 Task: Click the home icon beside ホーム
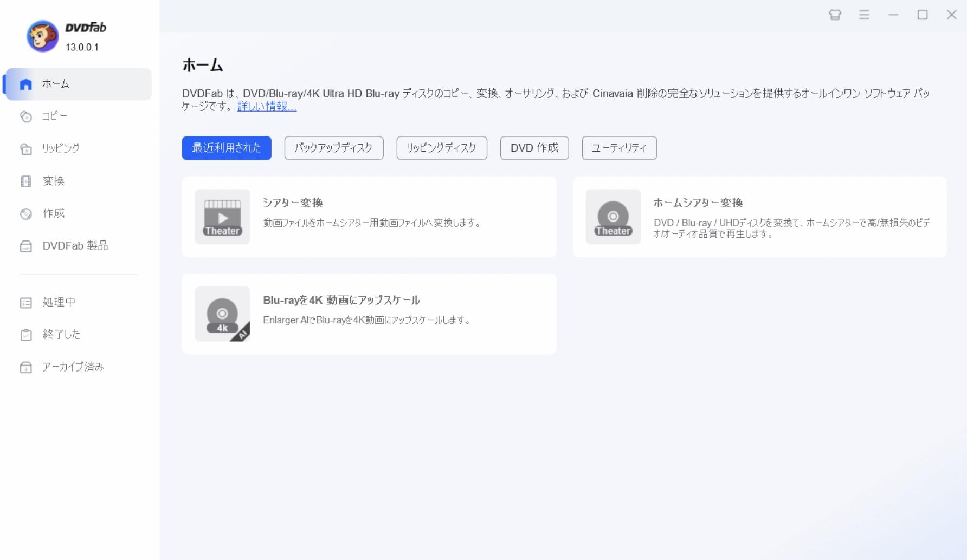(x=25, y=84)
